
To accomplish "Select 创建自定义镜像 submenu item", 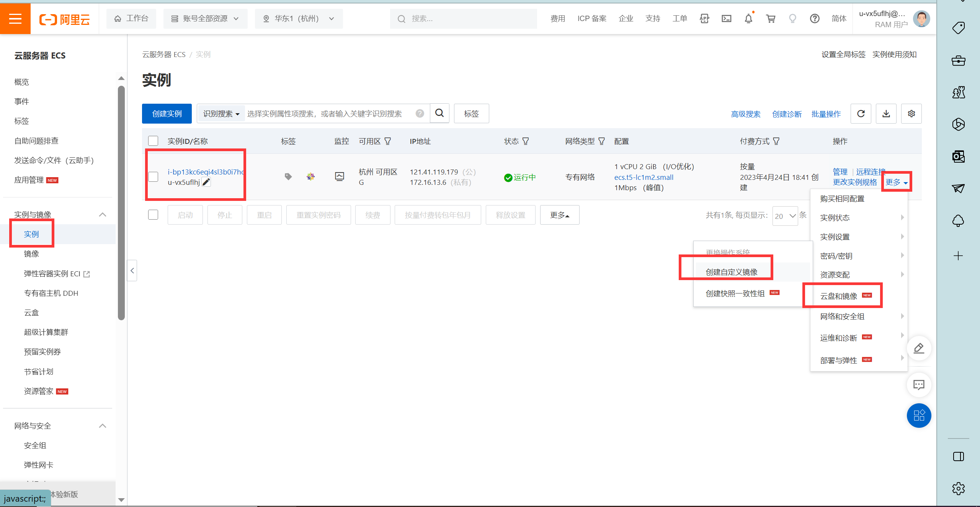I will (x=731, y=272).
